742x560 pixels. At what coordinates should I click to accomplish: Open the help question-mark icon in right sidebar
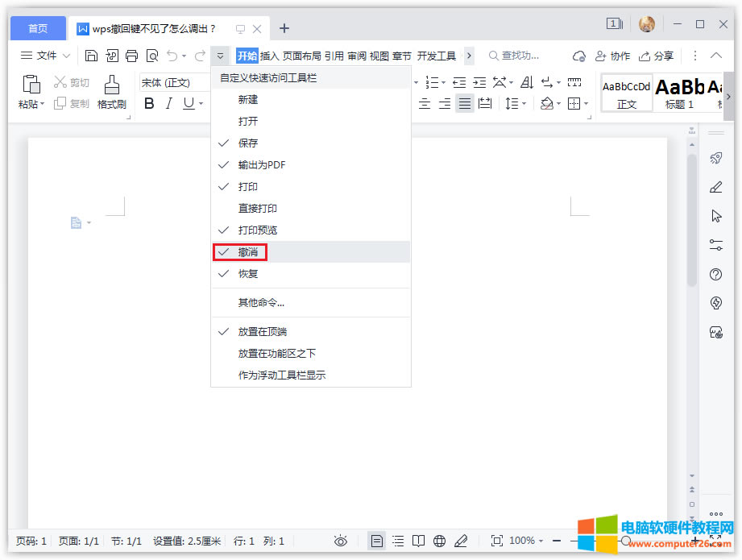click(x=715, y=275)
